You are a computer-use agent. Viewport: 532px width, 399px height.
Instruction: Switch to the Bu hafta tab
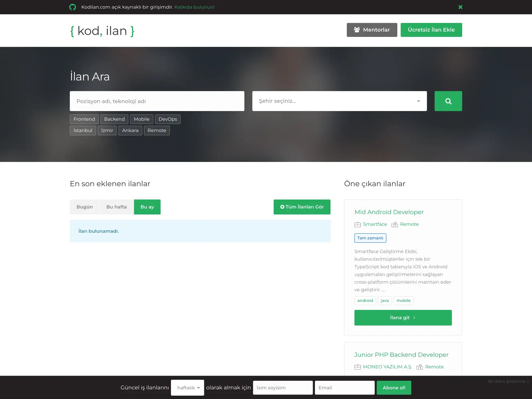117,207
